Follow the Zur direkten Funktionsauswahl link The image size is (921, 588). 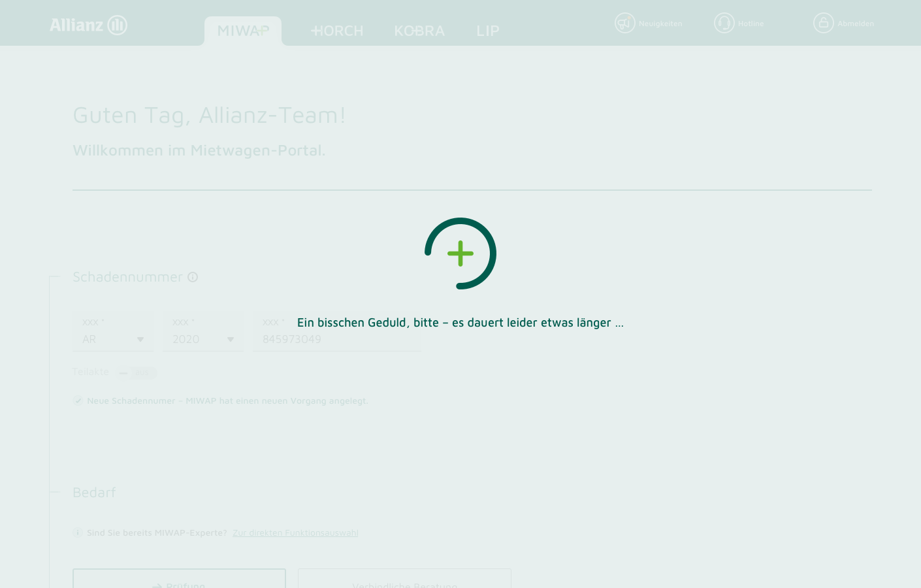(295, 532)
